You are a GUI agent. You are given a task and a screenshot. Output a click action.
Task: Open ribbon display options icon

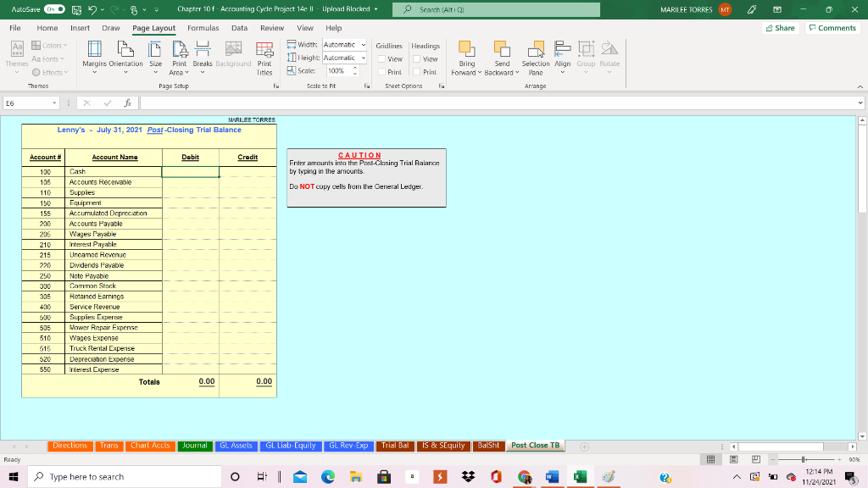[x=777, y=9]
